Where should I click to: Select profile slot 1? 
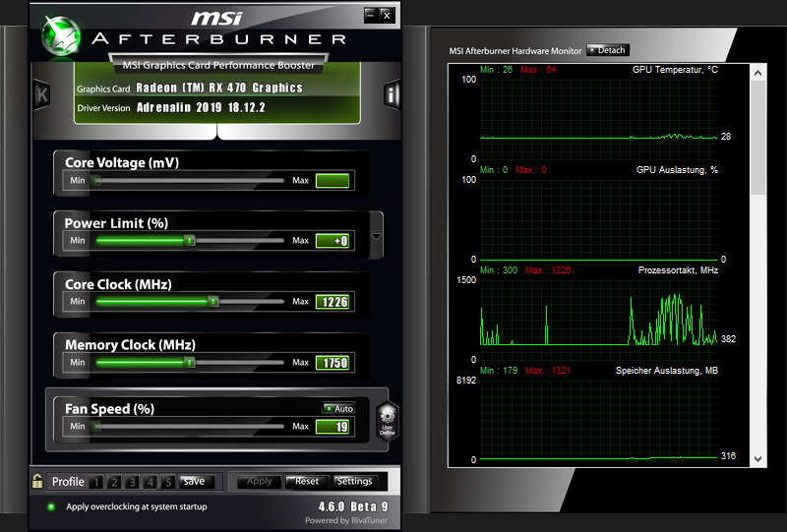click(95, 482)
